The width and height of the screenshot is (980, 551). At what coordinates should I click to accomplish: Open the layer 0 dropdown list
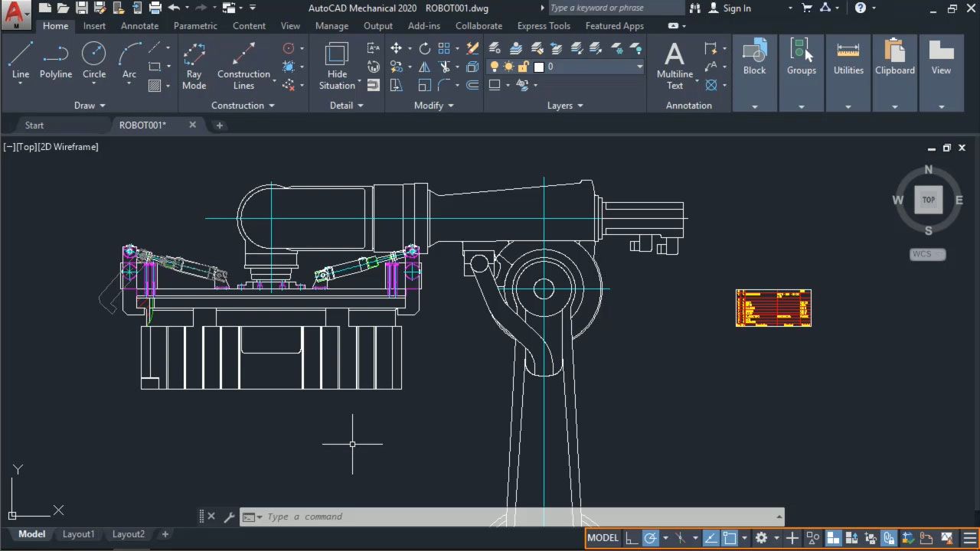pyautogui.click(x=639, y=67)
